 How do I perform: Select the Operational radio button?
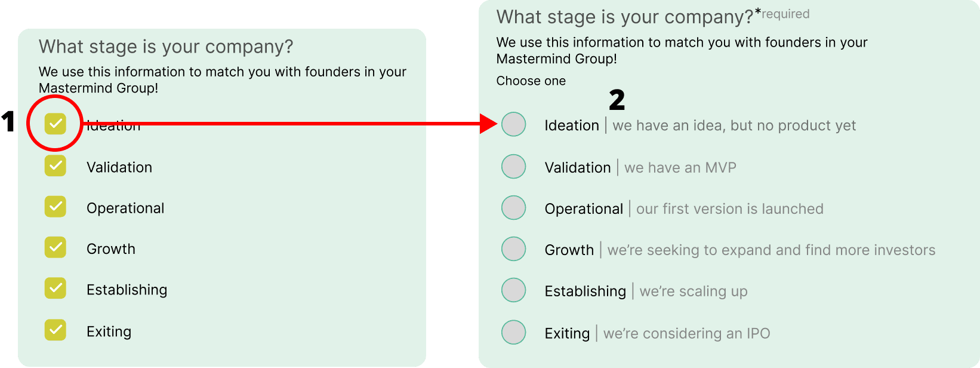click(x=513, y=208)
